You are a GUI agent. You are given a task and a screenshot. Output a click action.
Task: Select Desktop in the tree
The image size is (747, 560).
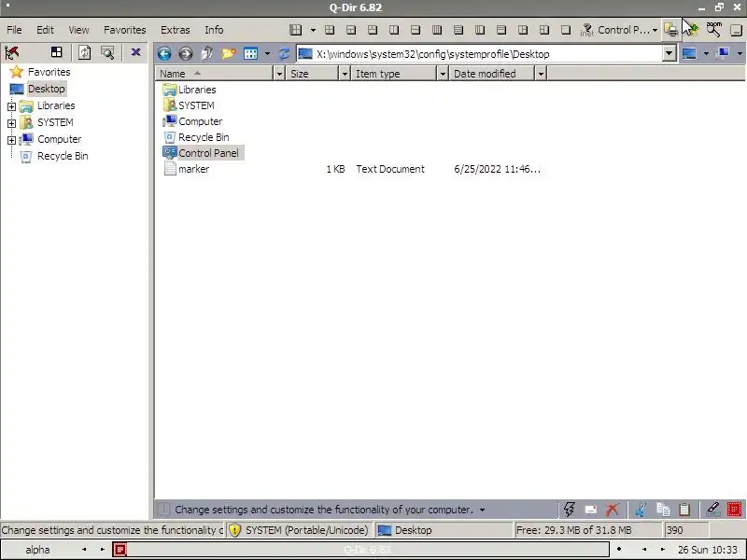coord(46,89)
